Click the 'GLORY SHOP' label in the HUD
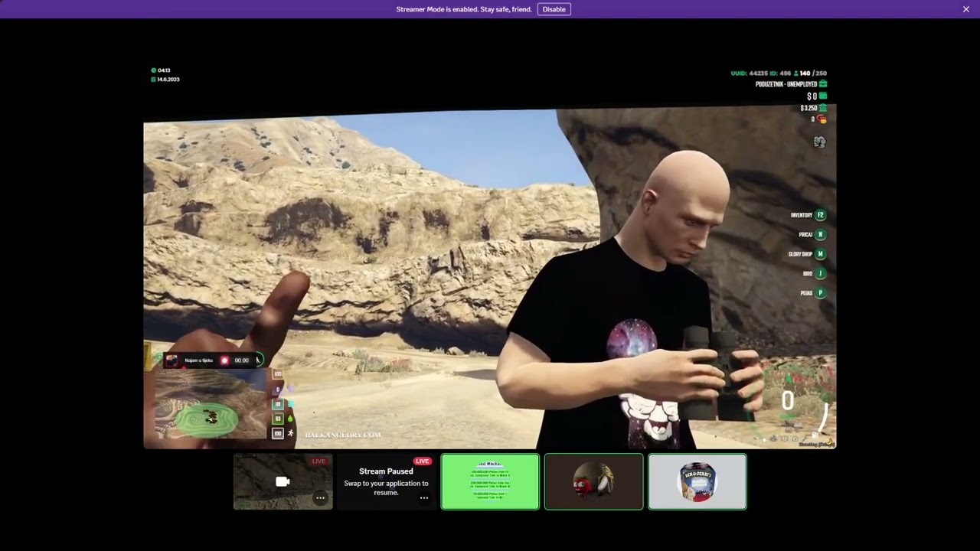Screen dimensions: 980x551 pos(801,254)
